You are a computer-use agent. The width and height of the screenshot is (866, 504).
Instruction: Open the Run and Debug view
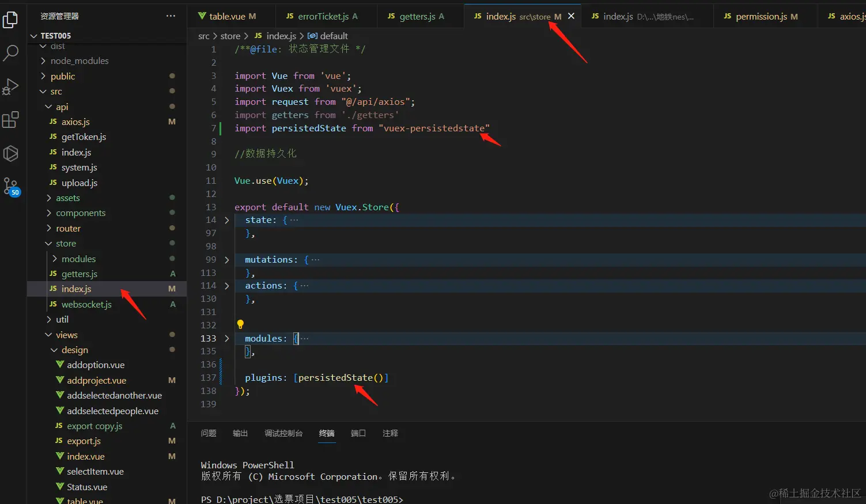point(10,86)
